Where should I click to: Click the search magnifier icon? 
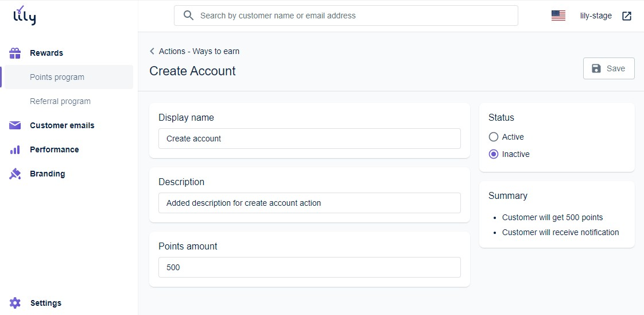coord(188,16)
